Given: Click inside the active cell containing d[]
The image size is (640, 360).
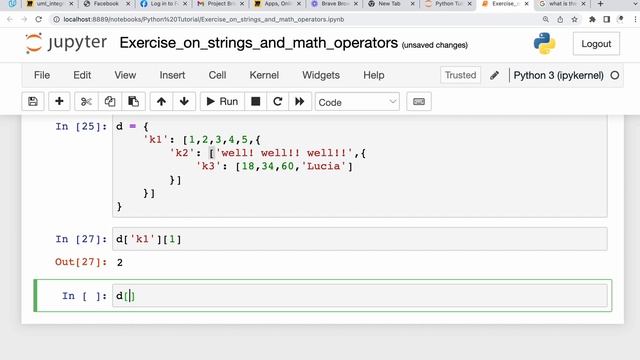Looking at the screenshot, I should point(360,296).
